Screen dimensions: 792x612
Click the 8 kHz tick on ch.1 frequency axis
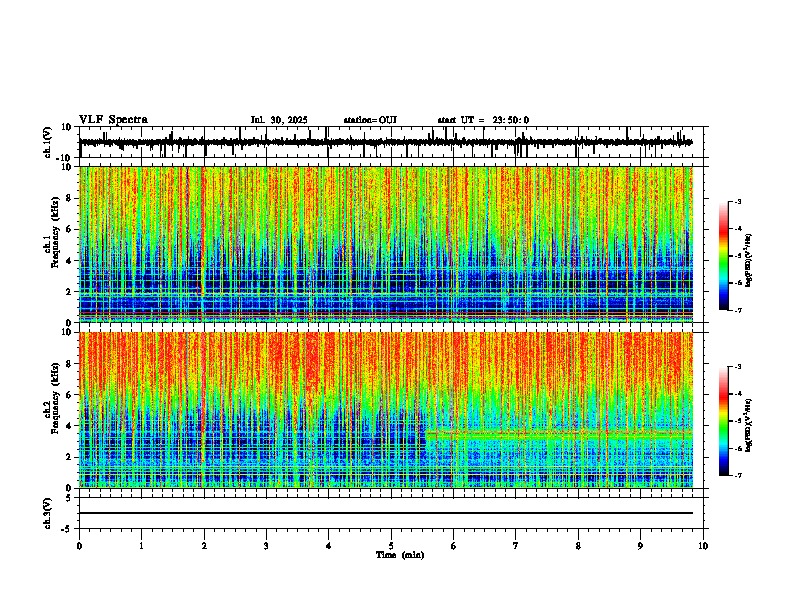click(70, 198)
